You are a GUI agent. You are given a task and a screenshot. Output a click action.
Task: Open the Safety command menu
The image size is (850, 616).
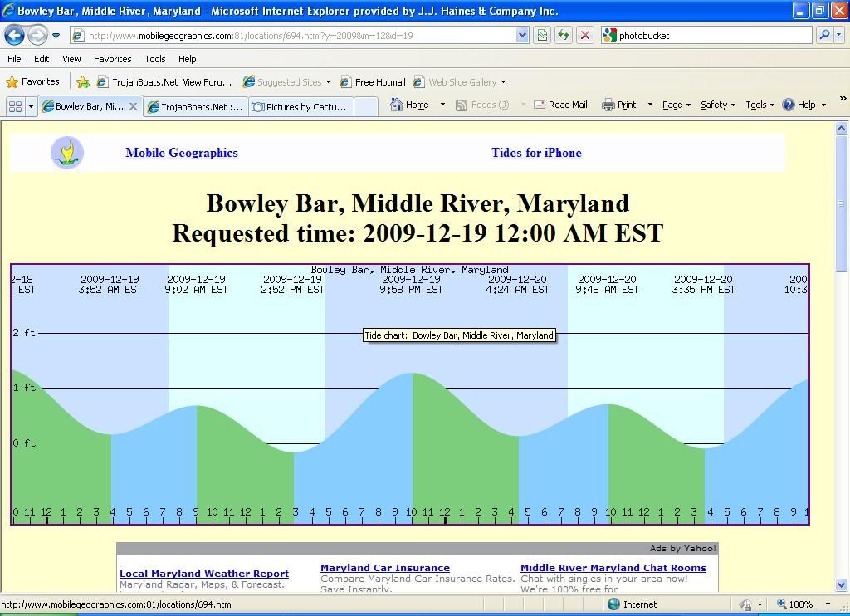(x=718, y=105)
